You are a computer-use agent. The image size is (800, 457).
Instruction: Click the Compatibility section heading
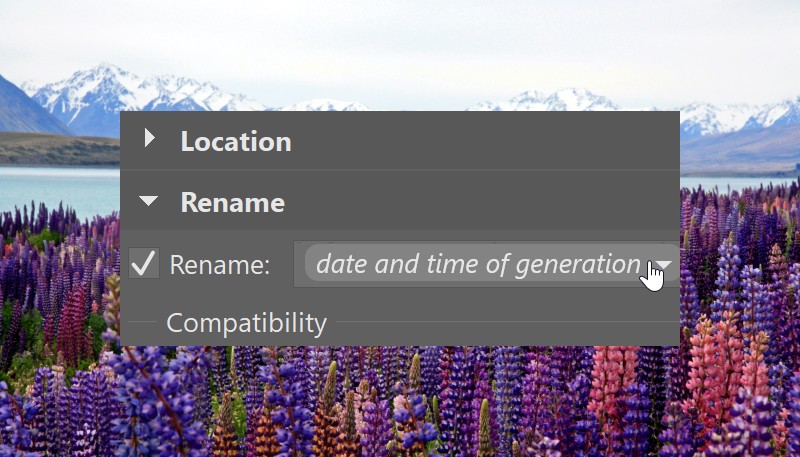(246, 323)
